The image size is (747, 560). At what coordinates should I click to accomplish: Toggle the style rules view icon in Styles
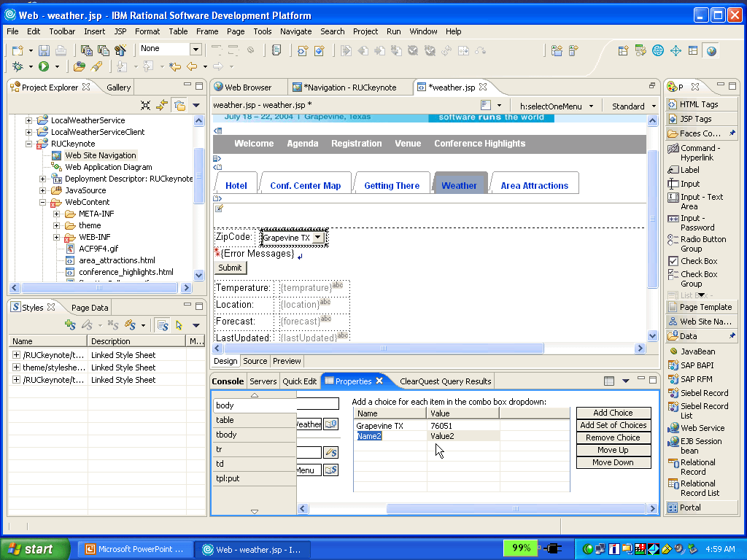pos(163,324)
